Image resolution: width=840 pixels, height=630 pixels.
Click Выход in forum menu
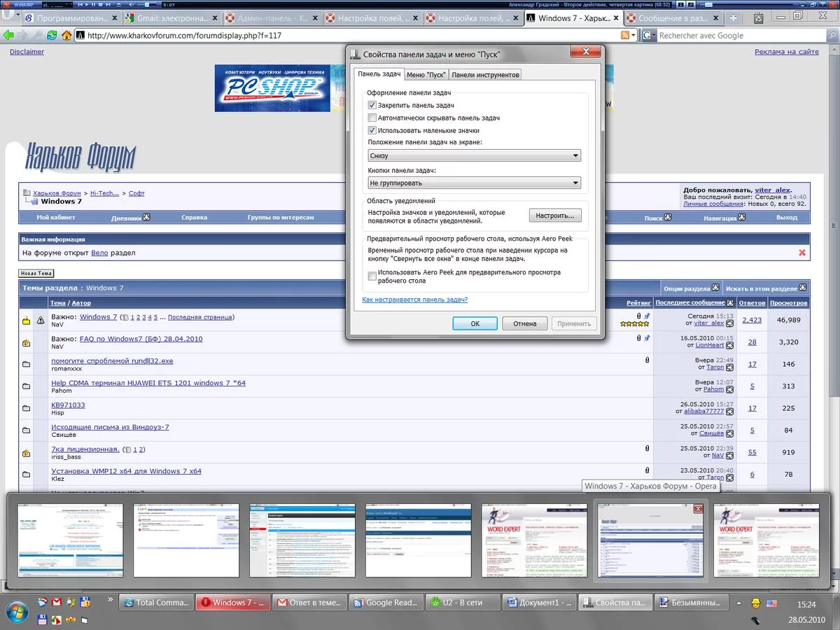[x=787, y=218]
